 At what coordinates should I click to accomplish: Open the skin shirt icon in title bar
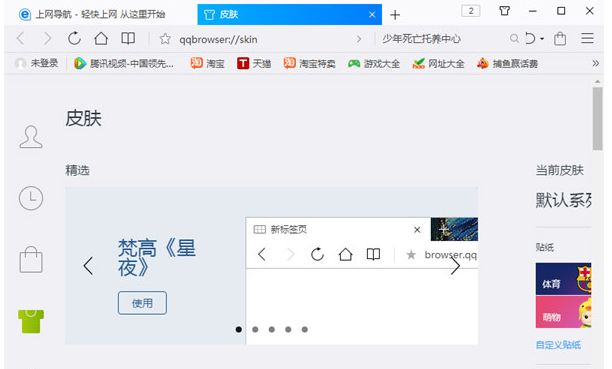pyautogui.click(x=504, y=11)
